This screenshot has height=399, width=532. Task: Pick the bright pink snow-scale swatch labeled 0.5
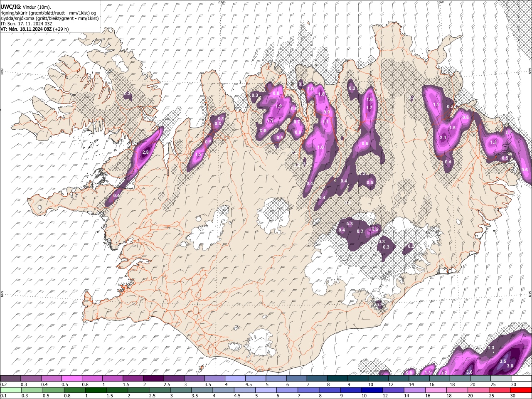coord(71,378)
